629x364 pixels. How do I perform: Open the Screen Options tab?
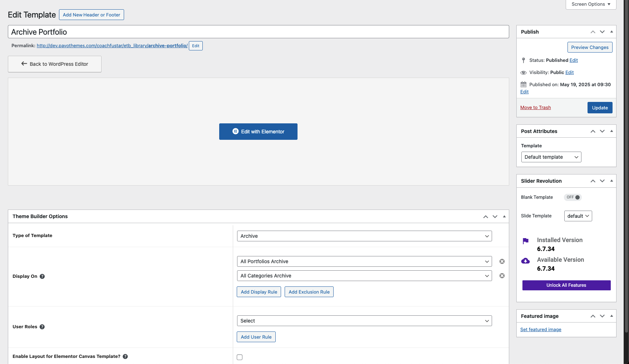pos(591,4)
